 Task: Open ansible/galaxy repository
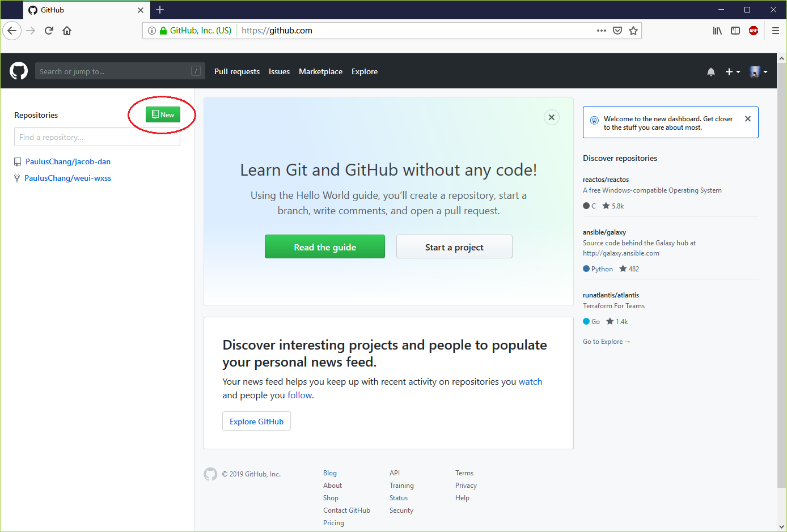(604, 232)
